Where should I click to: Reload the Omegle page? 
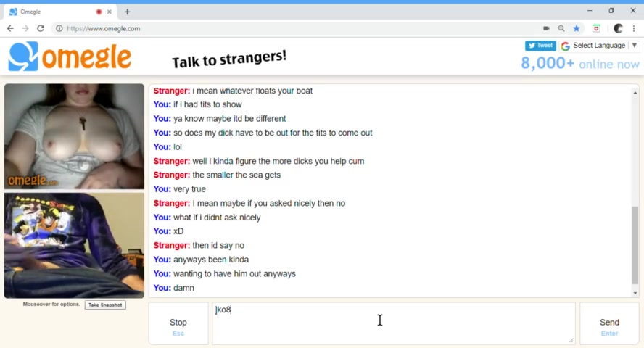41,28
